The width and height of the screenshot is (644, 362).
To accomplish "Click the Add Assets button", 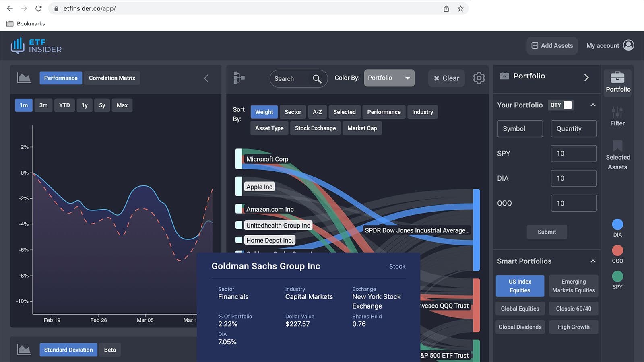I will tap(552, 46).
